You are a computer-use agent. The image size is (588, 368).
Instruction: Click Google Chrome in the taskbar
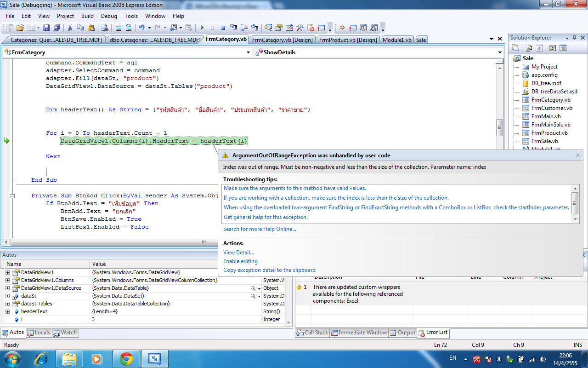126,359
